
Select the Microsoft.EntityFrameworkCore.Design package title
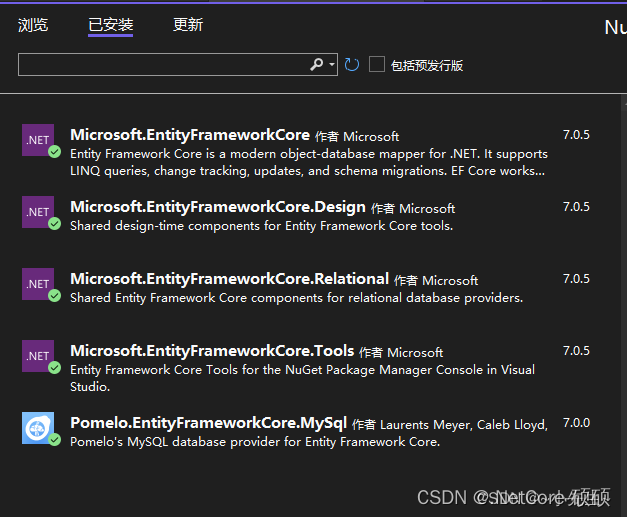[x=218, y=207]
